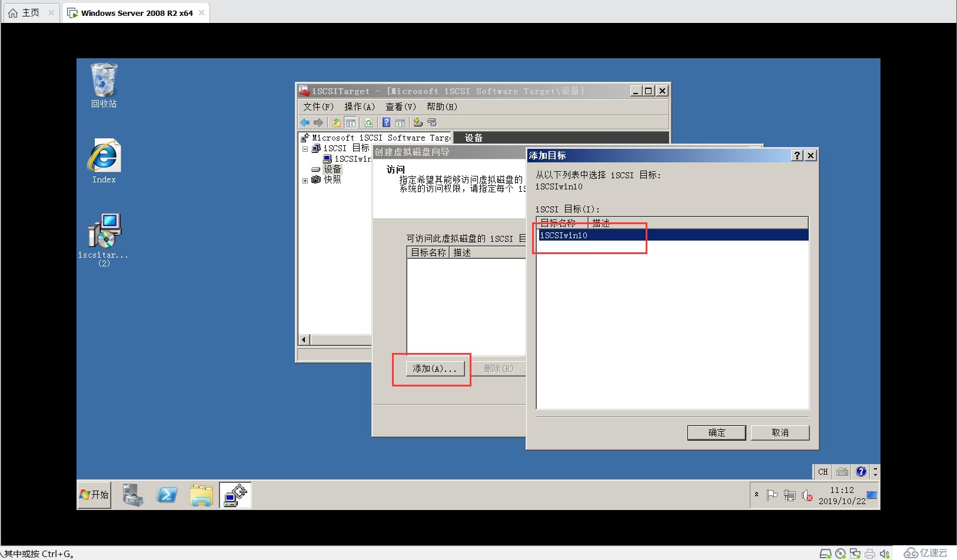Open the 操作(A) menu
The image size is (957, 560).
360,106
